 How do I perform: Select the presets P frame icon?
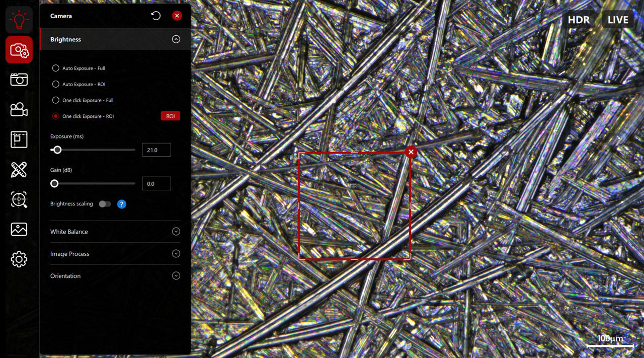[x=19, y=139]
